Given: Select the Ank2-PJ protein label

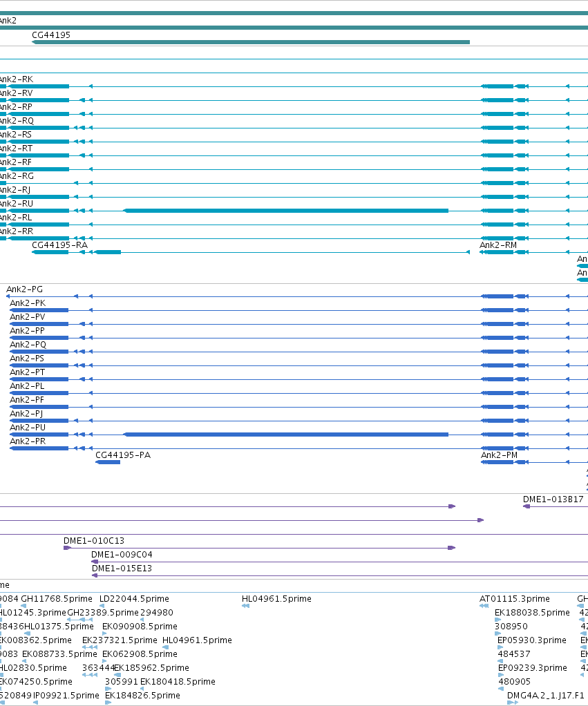Looking at the screenshot, I should tap(26, 414).
